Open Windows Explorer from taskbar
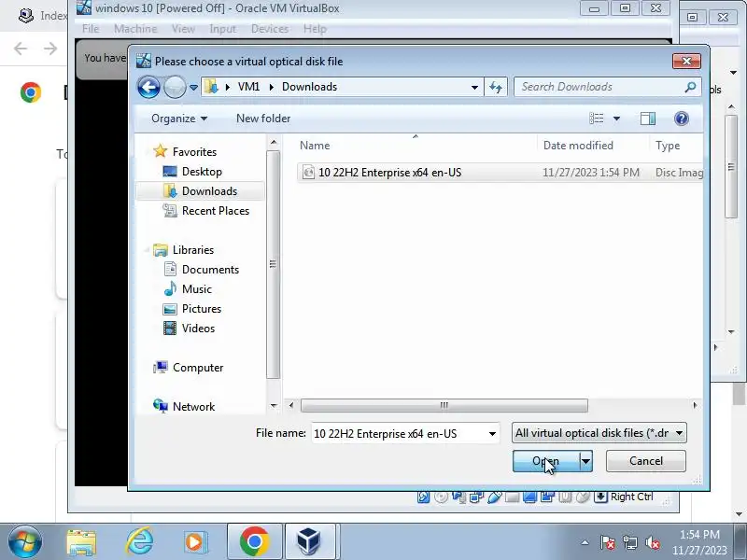 (81, 542)
